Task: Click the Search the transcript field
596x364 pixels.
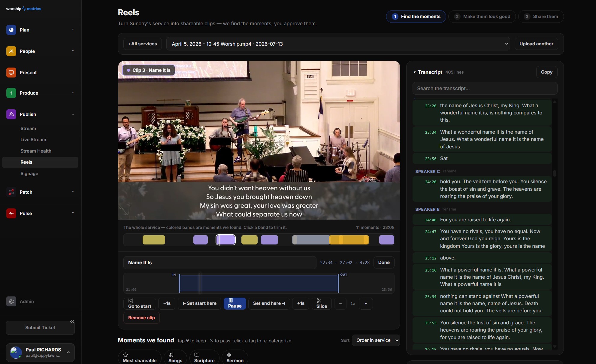Action: (485, 88)
